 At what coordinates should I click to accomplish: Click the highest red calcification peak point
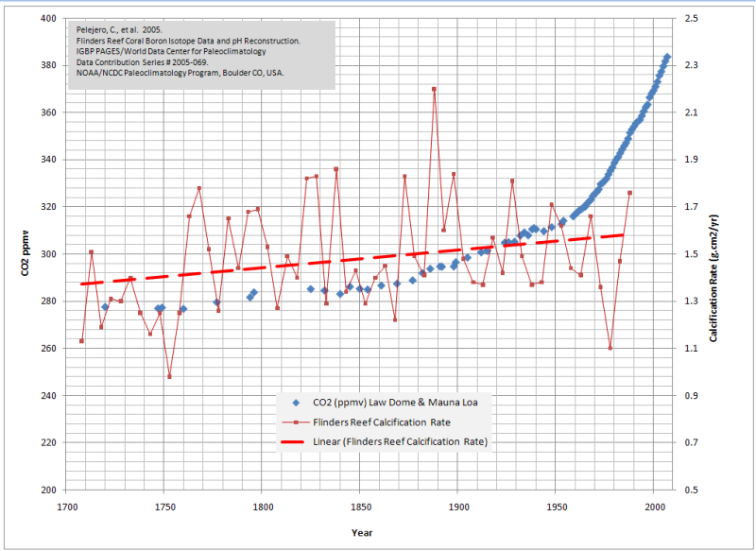pyautogui.click(x=434, y=89)
